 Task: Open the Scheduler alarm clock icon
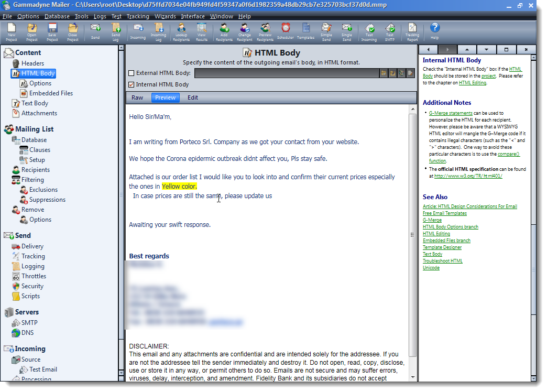point(286,31)
